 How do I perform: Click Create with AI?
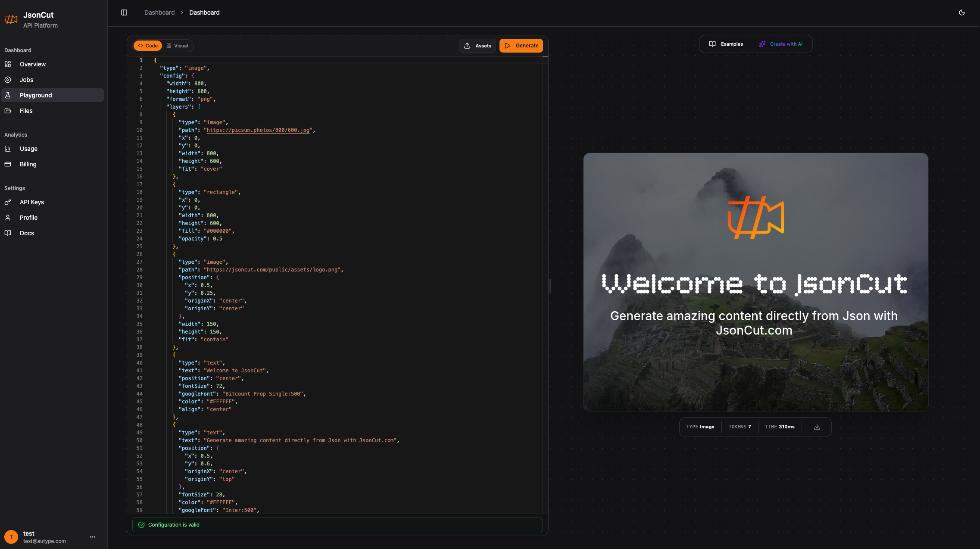[781, 44]
